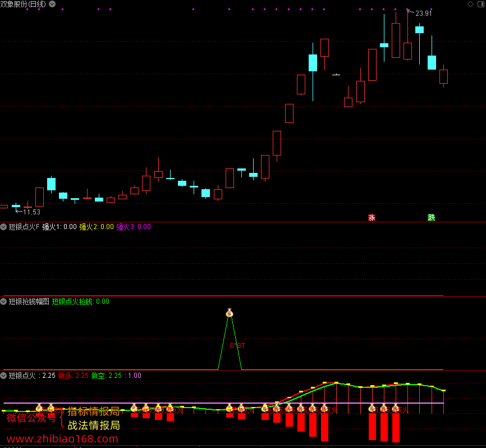Click the magenta : 1.00 value
This screenshot has height=448, width=486.
coord(133,376)
